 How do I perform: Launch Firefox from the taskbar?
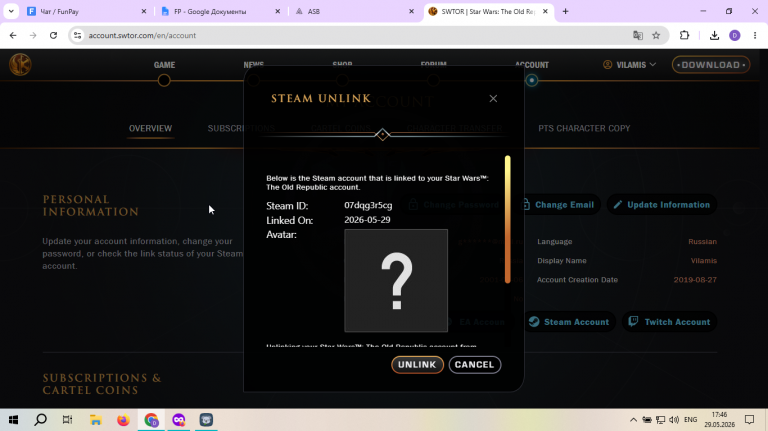(x=123, y=420)
